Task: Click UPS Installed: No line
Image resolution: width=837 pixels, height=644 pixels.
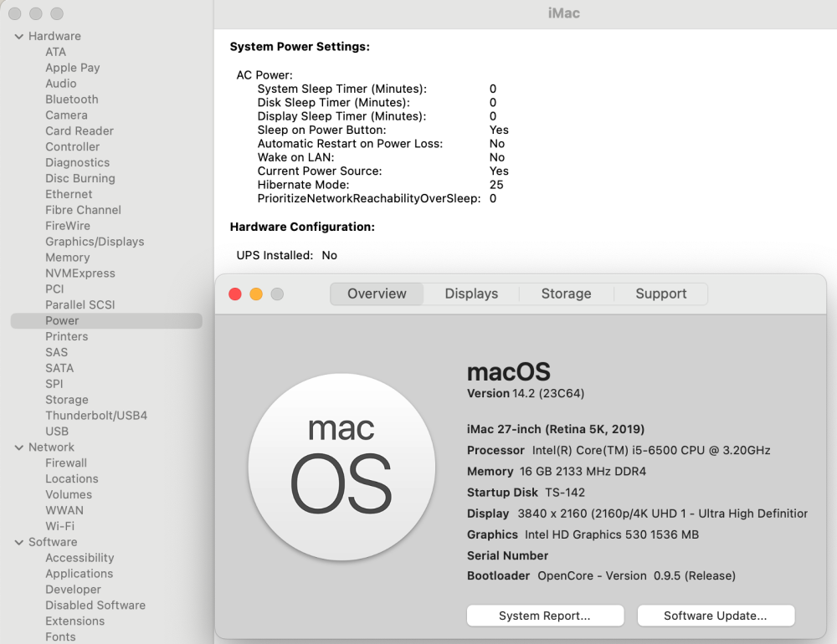Action: (286, 256)
